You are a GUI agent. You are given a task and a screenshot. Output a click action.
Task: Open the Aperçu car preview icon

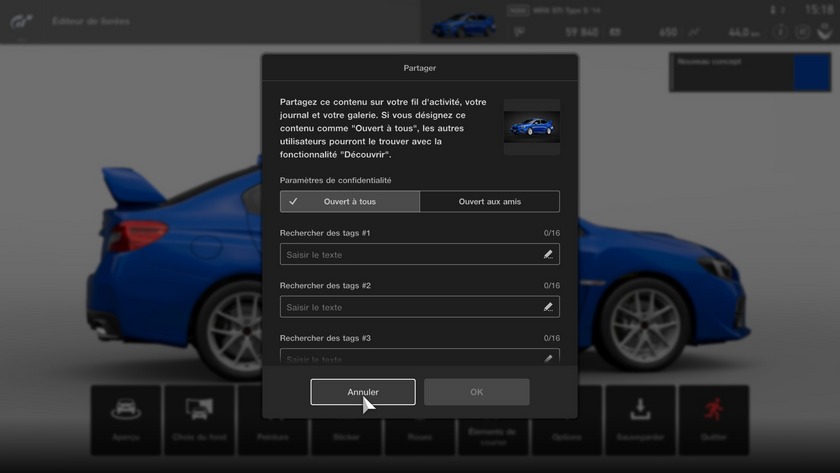126,410
